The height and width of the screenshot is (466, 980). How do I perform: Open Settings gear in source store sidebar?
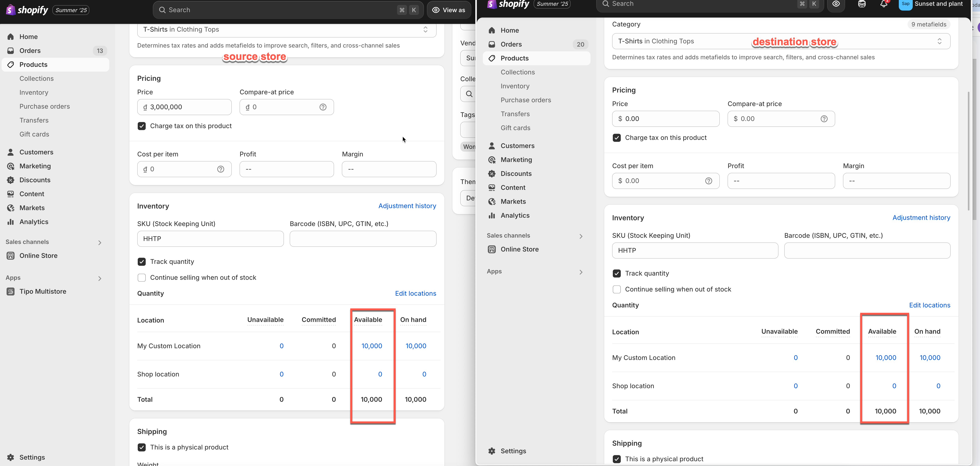[11, 457]
